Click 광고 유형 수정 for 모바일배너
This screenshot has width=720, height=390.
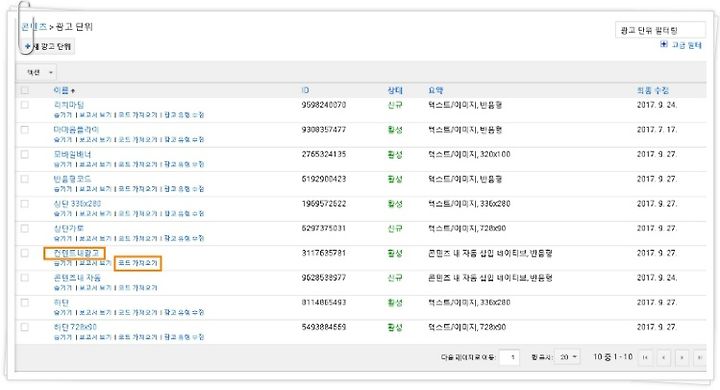(184, 164)
